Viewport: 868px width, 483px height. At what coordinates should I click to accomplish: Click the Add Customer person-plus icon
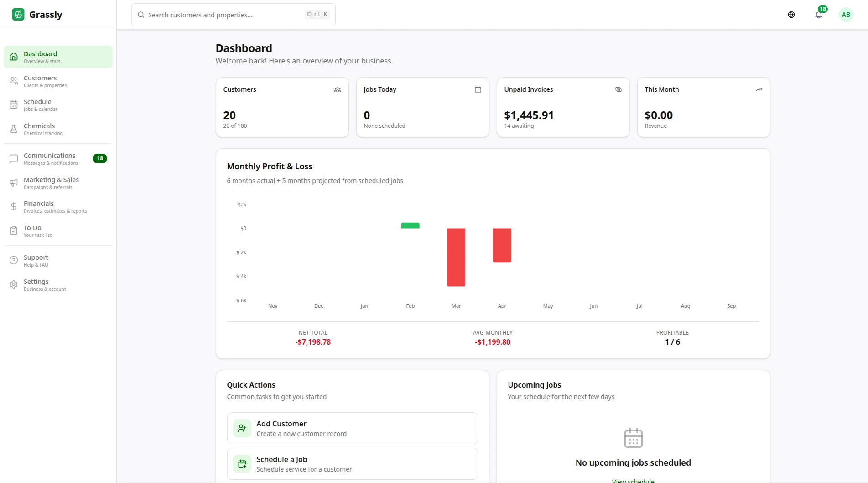pos(242,428)
